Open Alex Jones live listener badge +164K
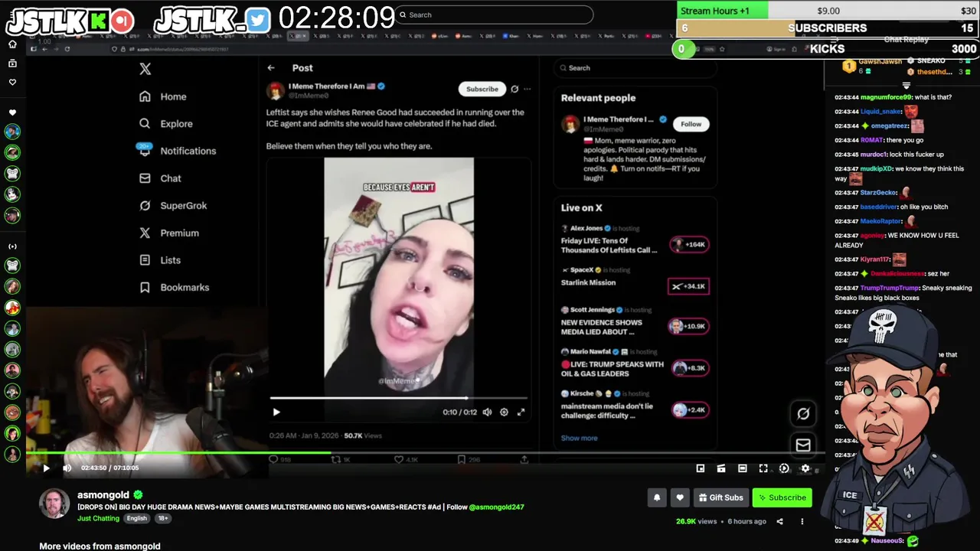 click(x=689, y=244)
